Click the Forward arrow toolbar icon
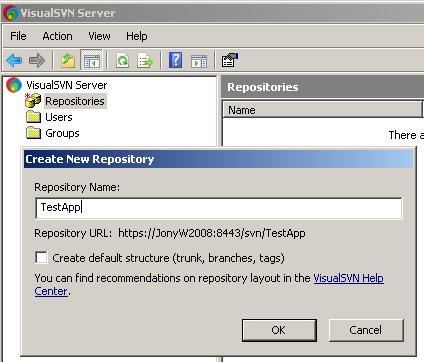Viewport: 424px width, 362px height. tap(37, 61)
